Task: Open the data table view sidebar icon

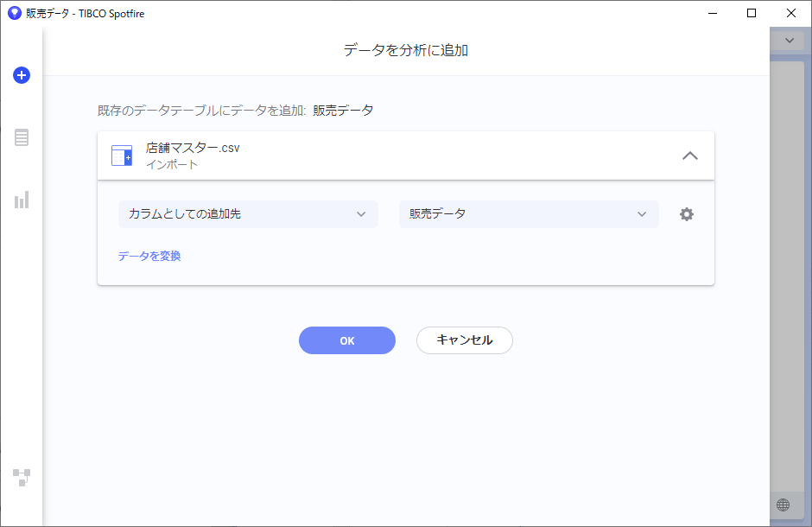Action: (22, 137)
